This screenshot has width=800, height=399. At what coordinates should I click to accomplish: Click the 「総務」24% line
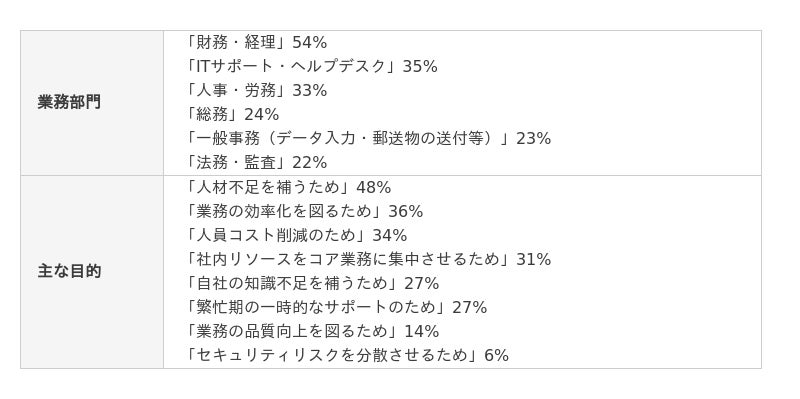pos(232,115)
